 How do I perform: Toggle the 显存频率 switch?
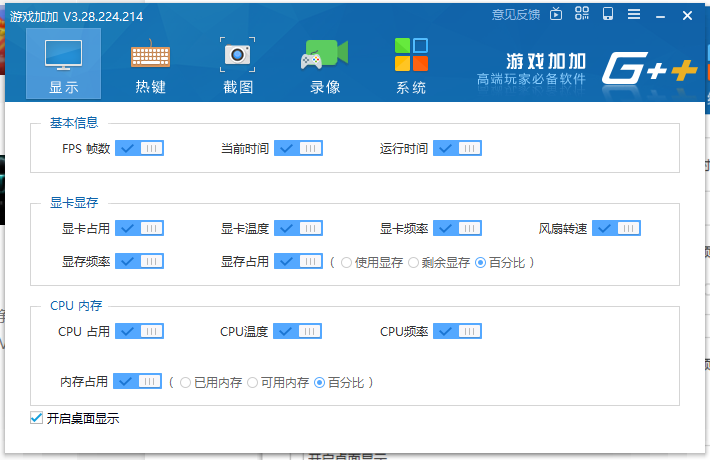pyautogui.click(x=139, y=261)
